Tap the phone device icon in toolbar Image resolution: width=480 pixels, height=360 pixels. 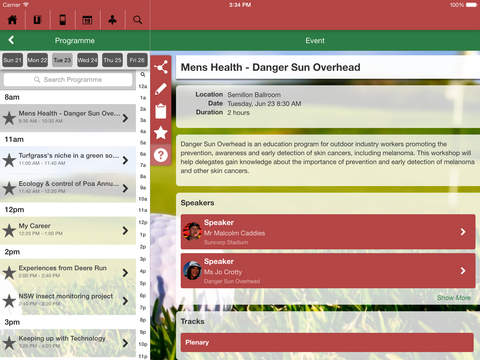pyautogui.click(x=62, y=20)
